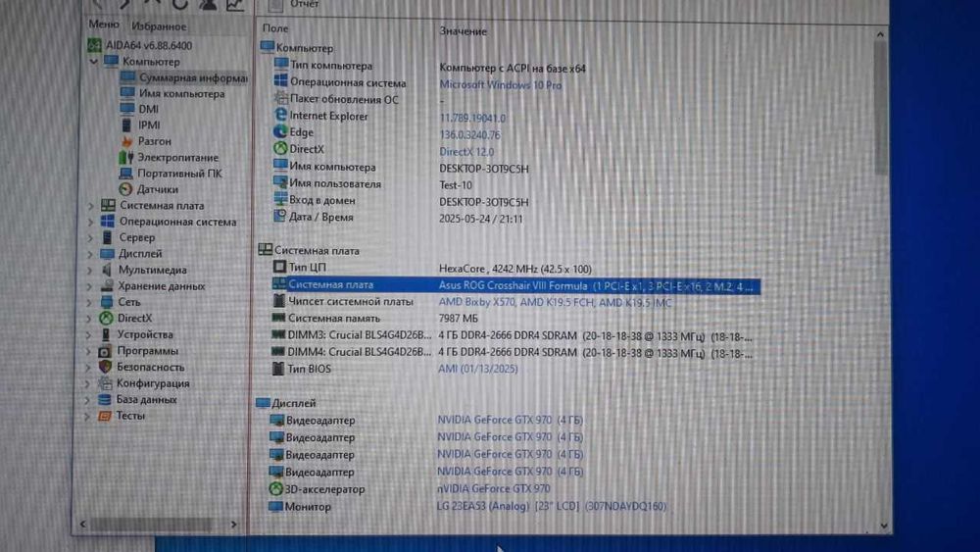This screenshot has height=552, width=980.
Task: Click the IPMI server icon in tree
Action: [x=126, y=125]
